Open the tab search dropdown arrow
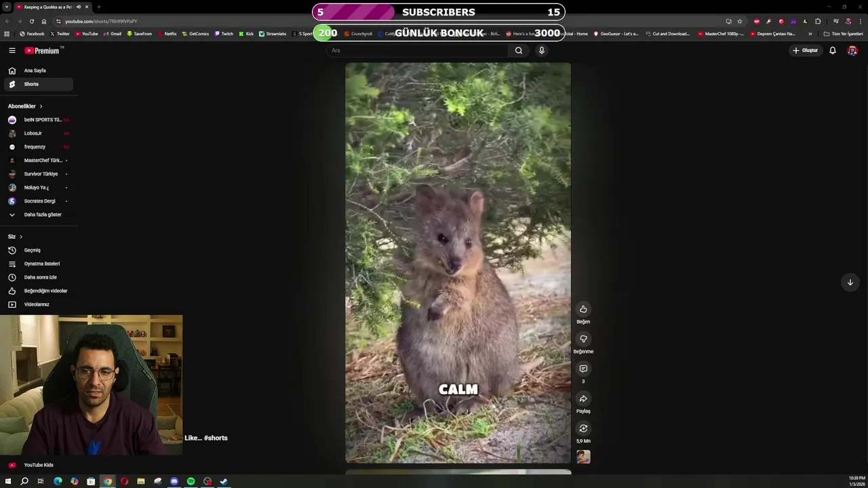The height and width of the screenshot is (488, 868). point(7,7)
